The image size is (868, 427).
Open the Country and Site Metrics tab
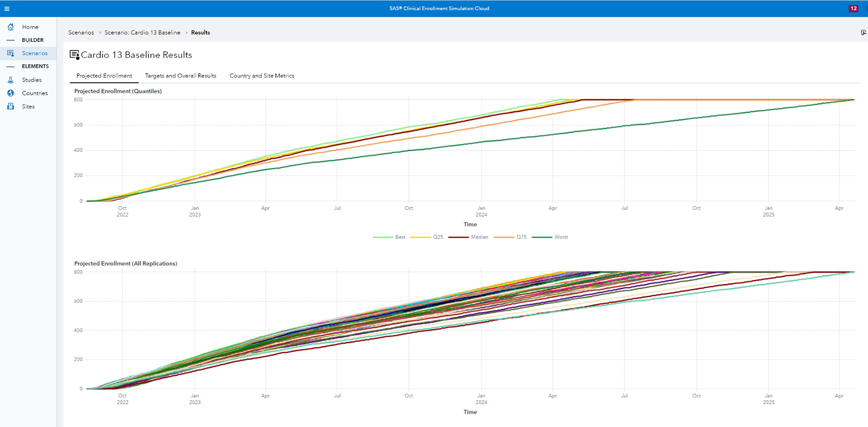(x=262, y=76)
